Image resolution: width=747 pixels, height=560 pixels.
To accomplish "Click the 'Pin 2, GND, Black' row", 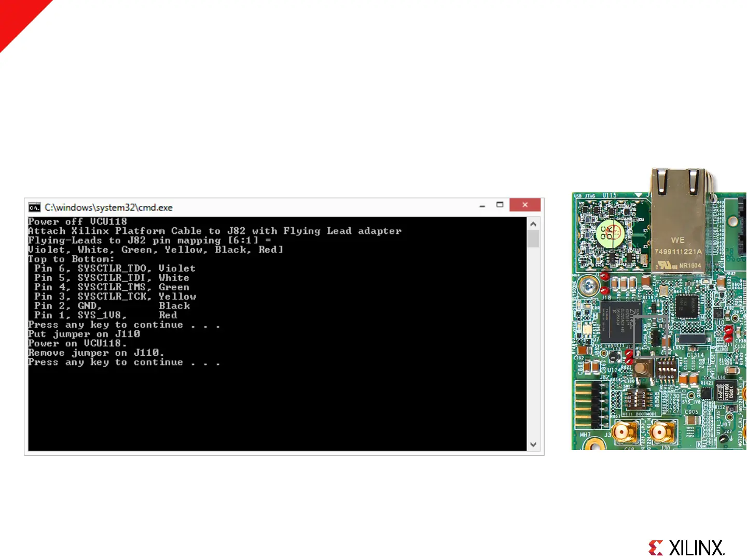I will point(112,305).
